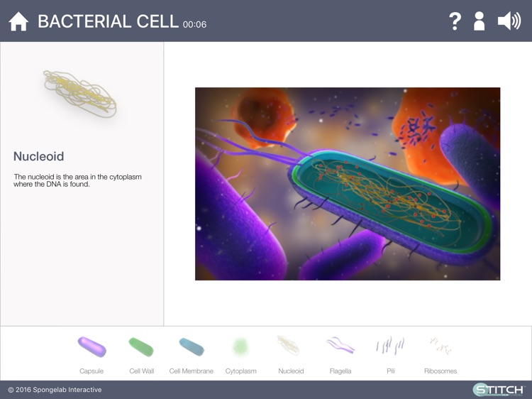
Task: Select the Cell Wall icon
Action: [x=141, y=347]
